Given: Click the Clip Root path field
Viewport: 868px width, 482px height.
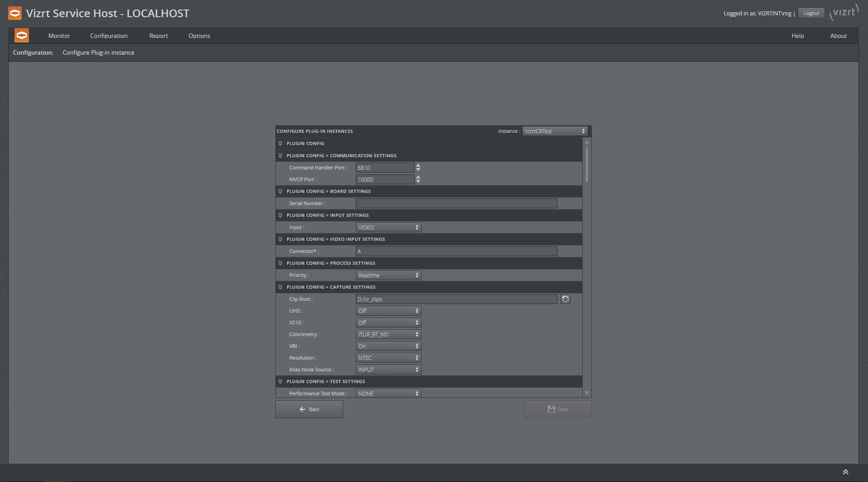Looking at the screenshot, I should [x=457, y=299].
